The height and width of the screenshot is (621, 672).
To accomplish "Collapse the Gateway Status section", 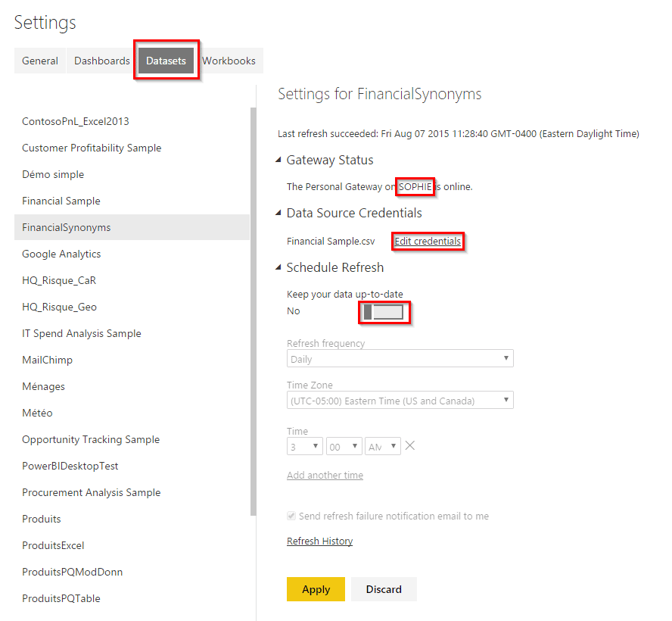I will (278, 161).
